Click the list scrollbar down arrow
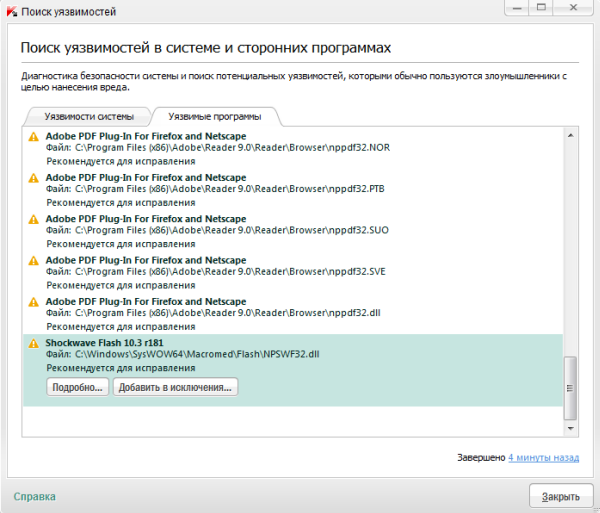600x513 pixels. tap(571, 428)
